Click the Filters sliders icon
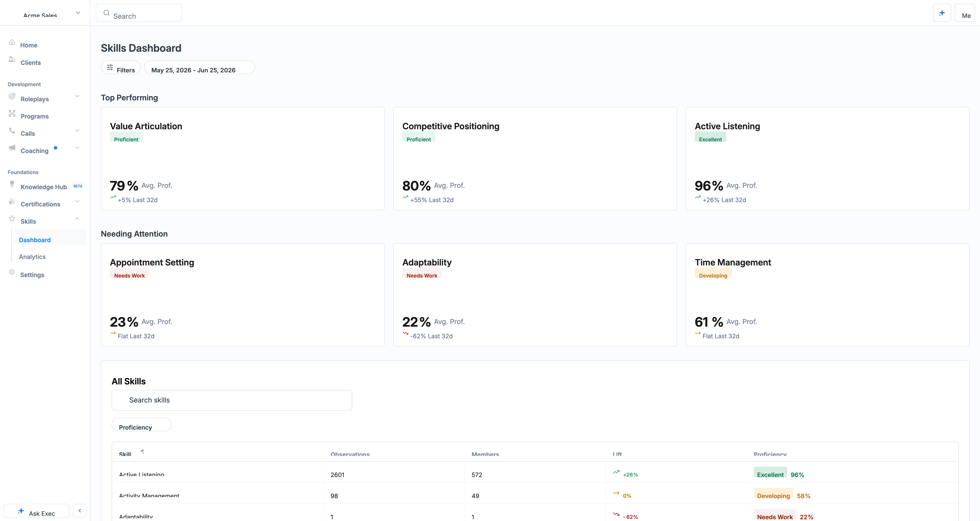The width and height of the screenshot is (980, 521). pos(110,67)
